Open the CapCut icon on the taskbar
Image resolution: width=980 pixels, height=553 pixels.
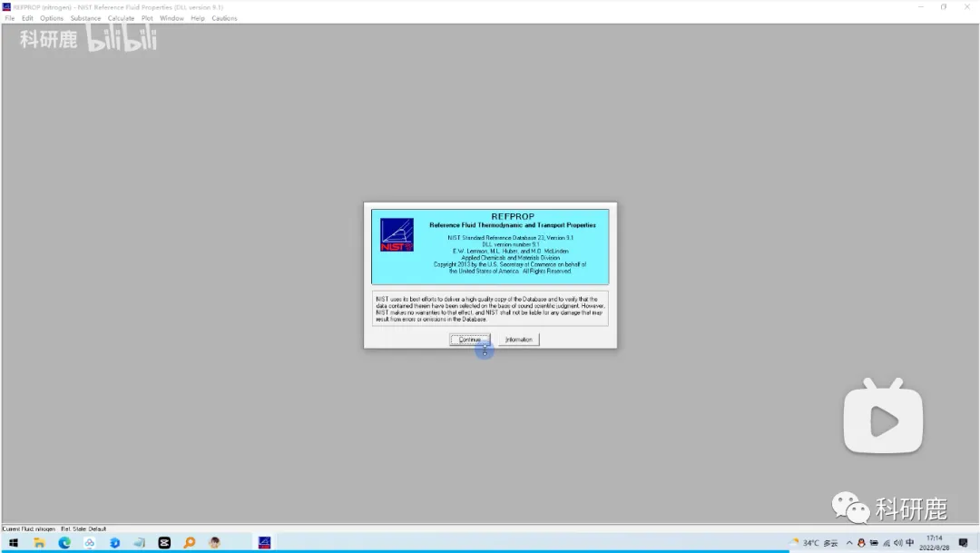click(164, 543)
